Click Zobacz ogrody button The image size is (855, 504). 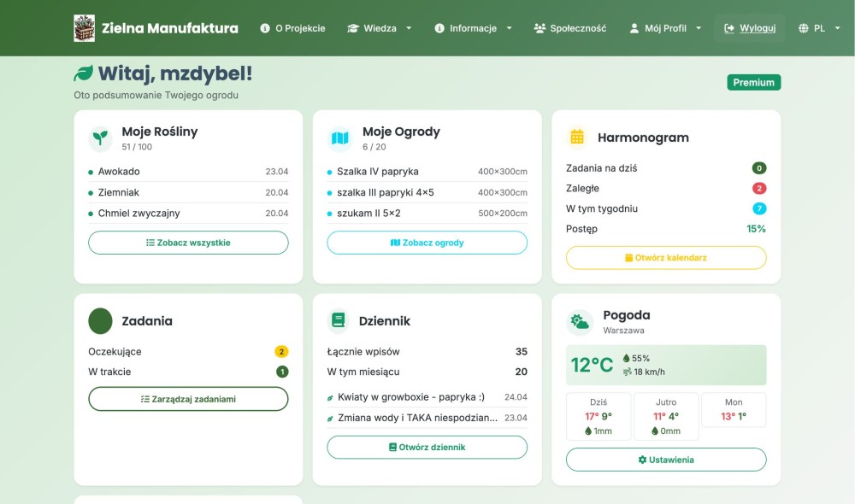pos(427,243)
